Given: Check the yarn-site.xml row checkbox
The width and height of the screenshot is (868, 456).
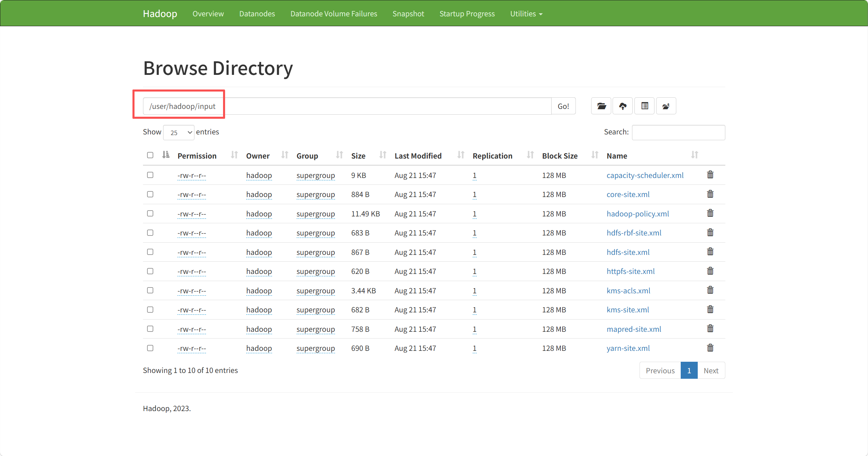Looking at the screenshot, I should pyautogui.click(x=150, y=348).
